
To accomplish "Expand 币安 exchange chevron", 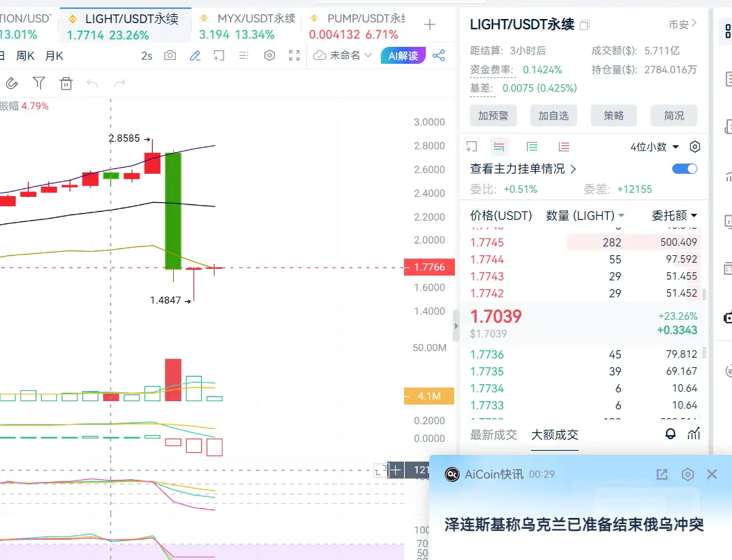I will click(694, 23).
